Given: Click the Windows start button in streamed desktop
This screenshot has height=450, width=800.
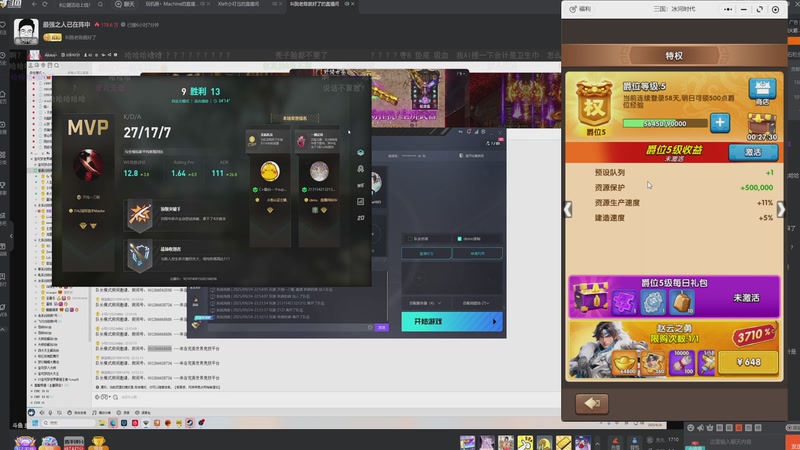Looking at the screenshot, I should (x=35, y=423).
